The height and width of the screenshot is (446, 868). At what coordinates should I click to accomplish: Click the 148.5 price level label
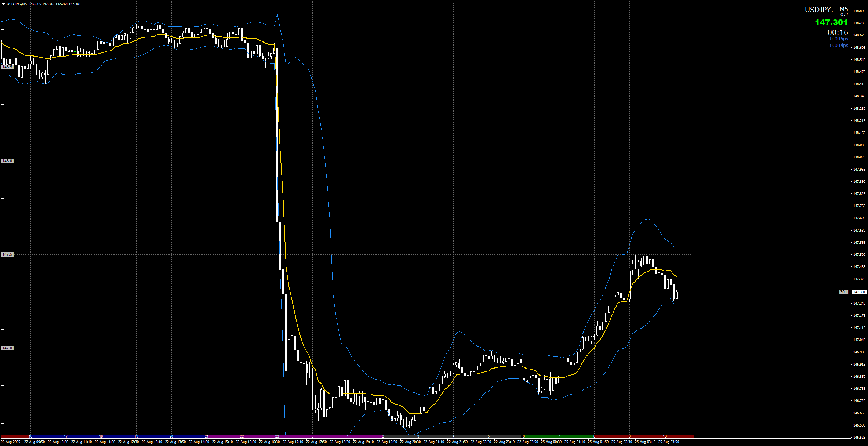tap(7, 67)
